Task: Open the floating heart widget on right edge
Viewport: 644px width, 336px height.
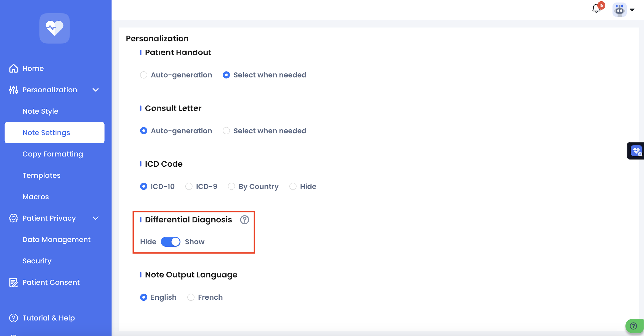Action: 636,151
